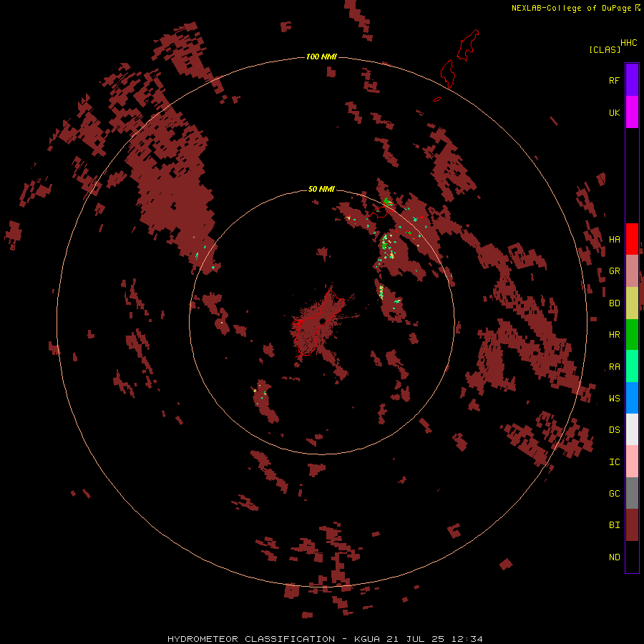Click the "DS" legend label

614,430
